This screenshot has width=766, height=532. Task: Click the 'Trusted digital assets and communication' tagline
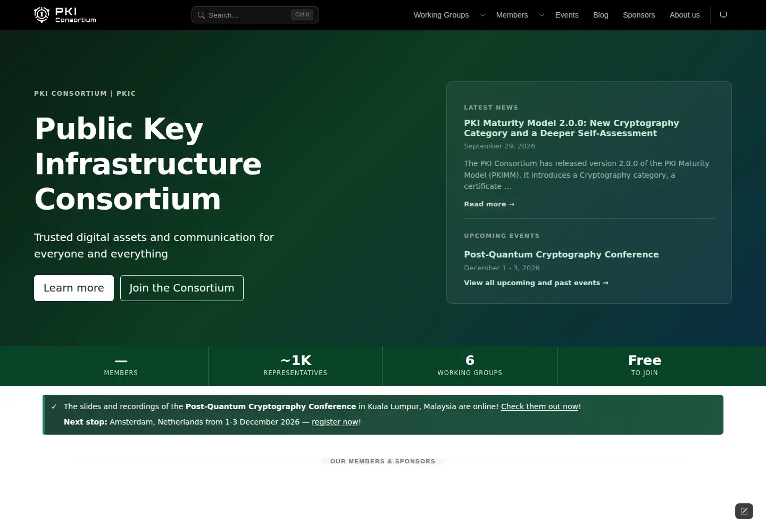(154, 245)
